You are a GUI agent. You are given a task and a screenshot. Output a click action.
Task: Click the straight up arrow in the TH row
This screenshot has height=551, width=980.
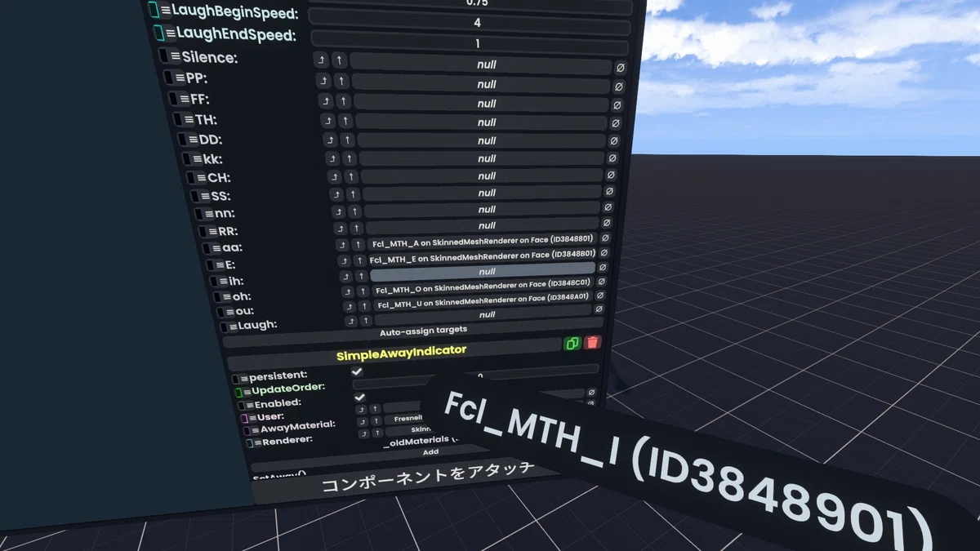tap(346, 121)
